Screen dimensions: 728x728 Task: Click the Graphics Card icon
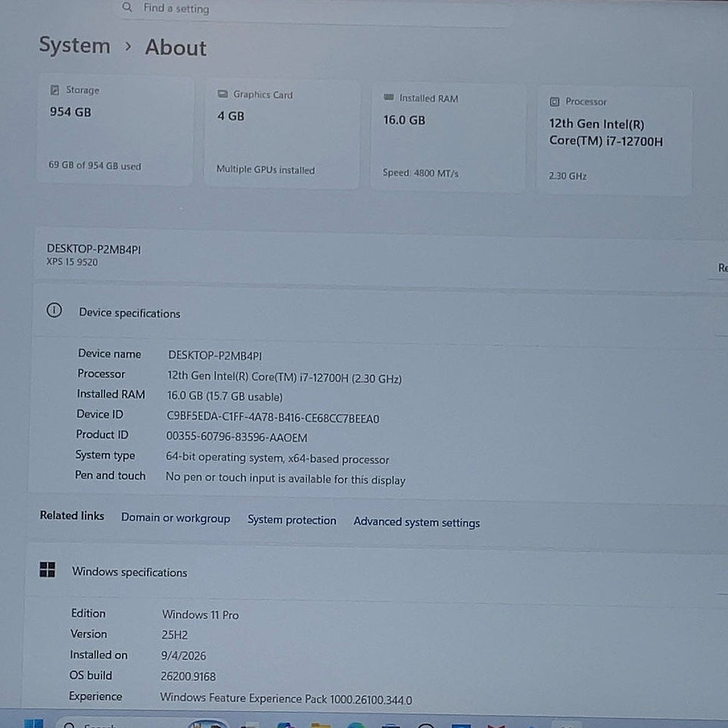point(222,94)
